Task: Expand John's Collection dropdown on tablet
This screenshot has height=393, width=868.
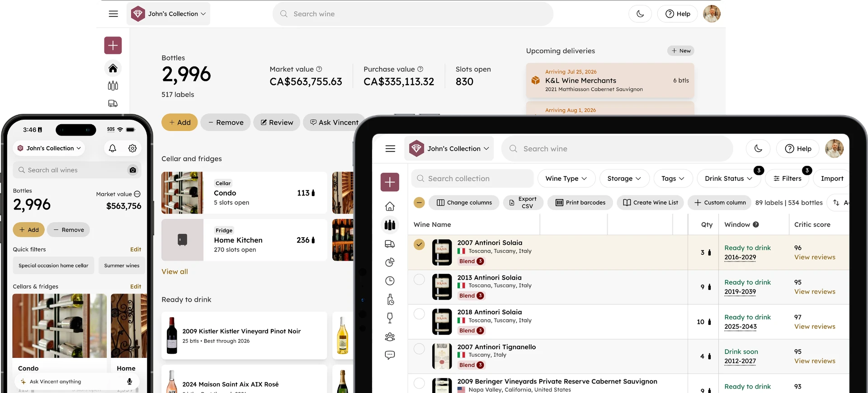Action: point(449,149)
